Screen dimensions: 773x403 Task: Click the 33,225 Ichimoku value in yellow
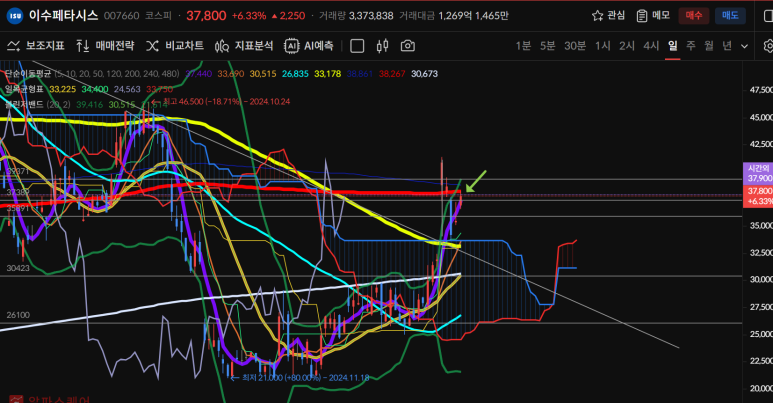click(x=63, y=89)
